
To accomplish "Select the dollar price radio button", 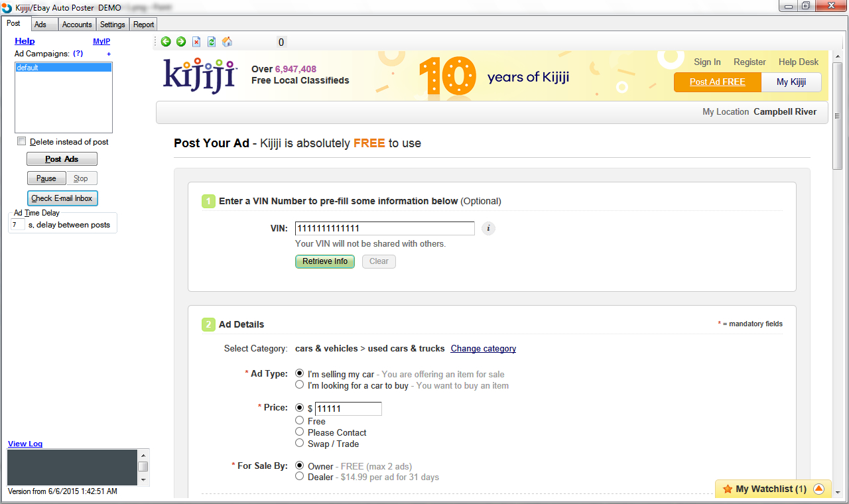I will [300, 408].
